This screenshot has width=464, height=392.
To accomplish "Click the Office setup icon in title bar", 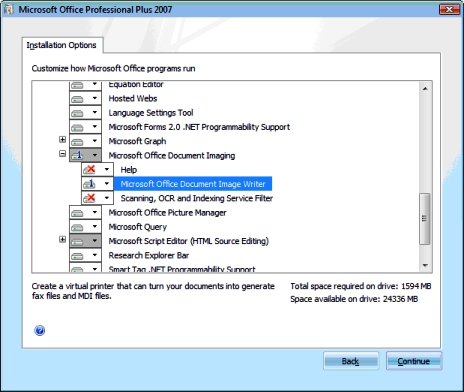I will [9, 9].
